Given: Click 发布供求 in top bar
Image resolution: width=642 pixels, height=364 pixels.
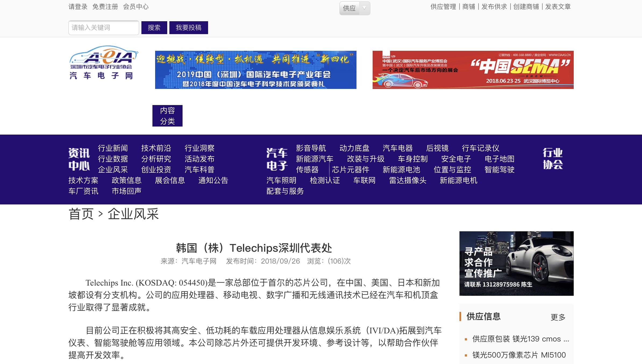Looking at the screenshot, I should point(494,7).
